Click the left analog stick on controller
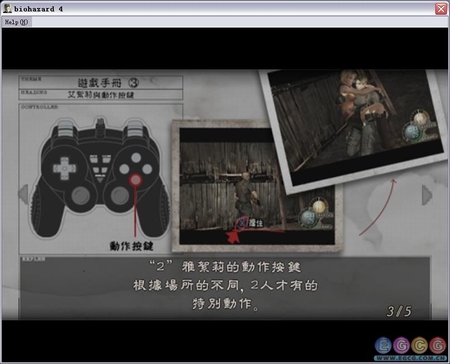Image resolution: width=450 pixels, height=364 pixels. (x=80, y=195)
